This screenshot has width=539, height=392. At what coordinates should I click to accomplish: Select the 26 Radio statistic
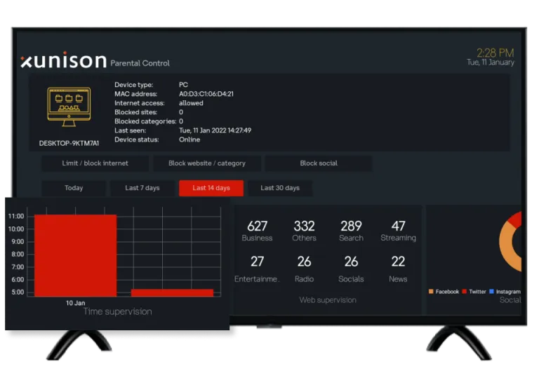tap(304, 269)
